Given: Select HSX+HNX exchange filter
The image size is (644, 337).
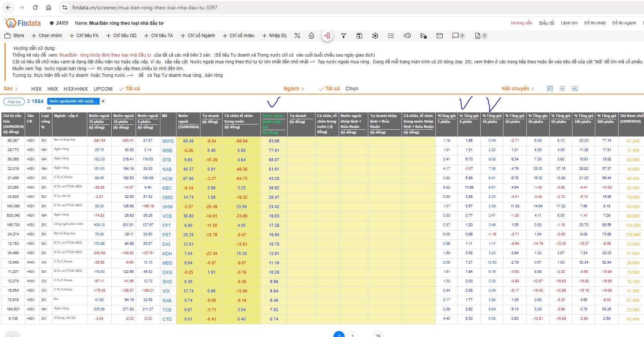Looking at the screenshot, I should click(x=76, y=89).
